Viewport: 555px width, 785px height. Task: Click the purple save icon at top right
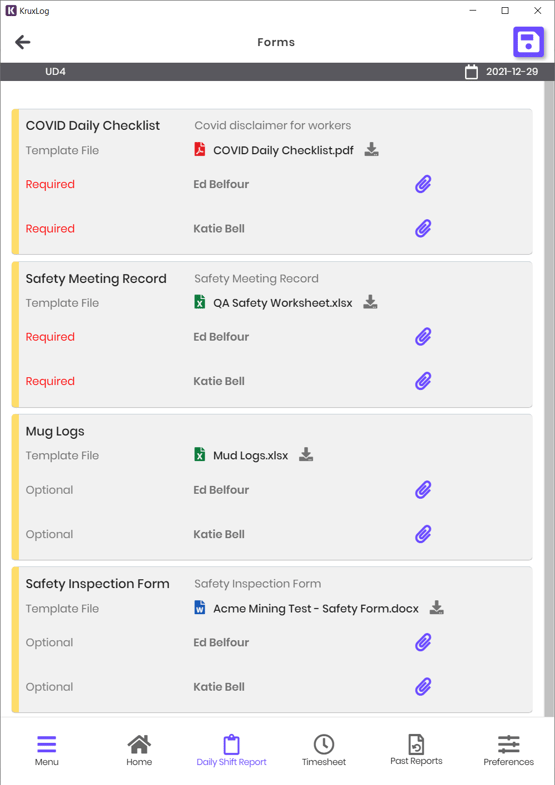(x=528, y=42)
